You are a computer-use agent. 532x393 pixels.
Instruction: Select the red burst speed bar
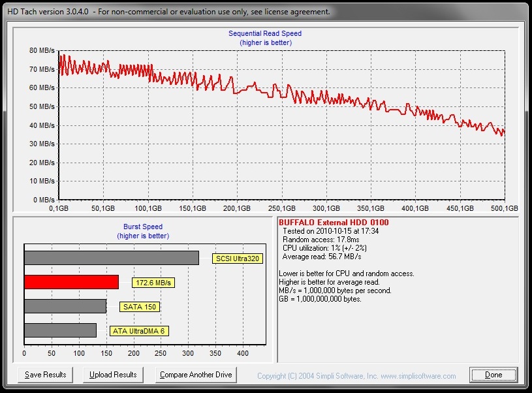[71, 282]
